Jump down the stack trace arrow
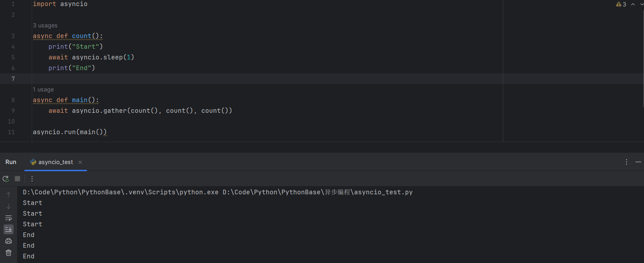 [x=9, y=206]
